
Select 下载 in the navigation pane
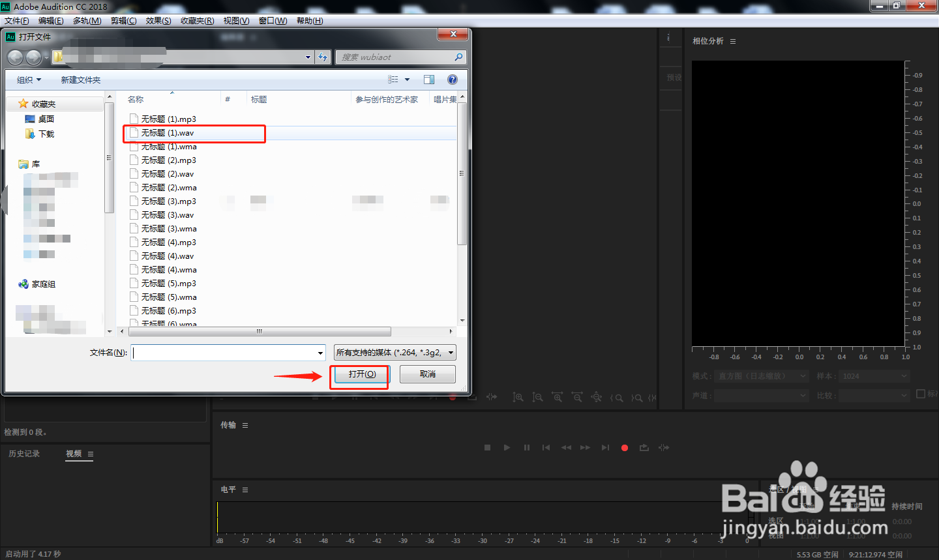pos(46,134)
